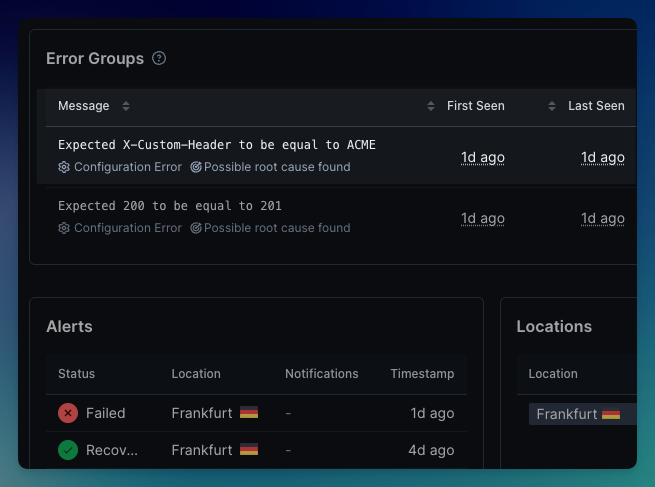Select the truncated Recov... alert label
This screenshot has height=487, width=655.
112,450
